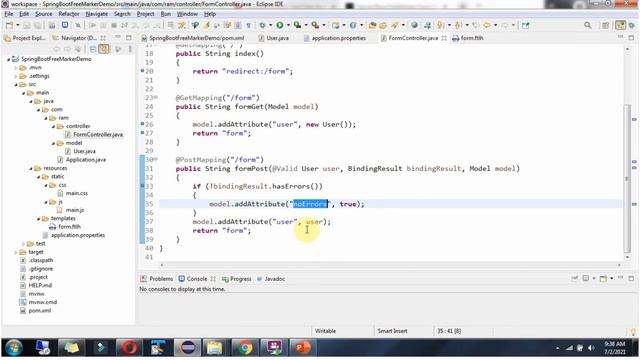Image resolution: width=640 pixels, height=360 pixels.
Task: Open the Progress view tab
Action: point(237,279)
